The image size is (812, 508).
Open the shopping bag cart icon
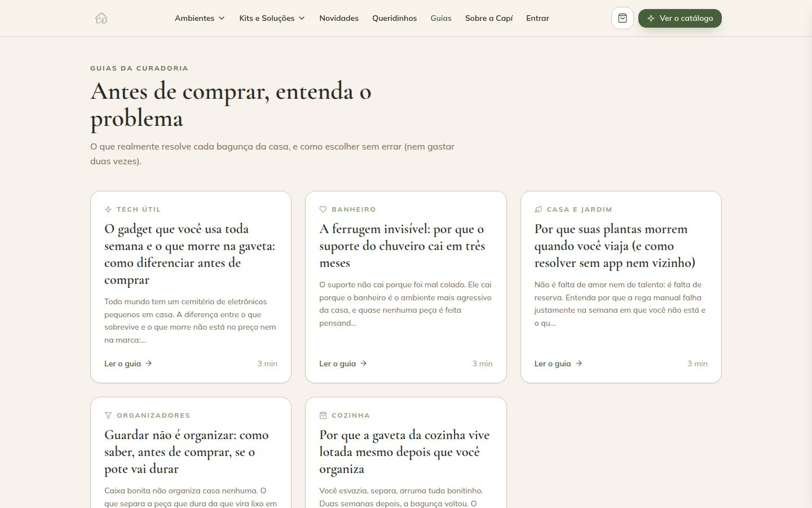(x=623, y=18)
